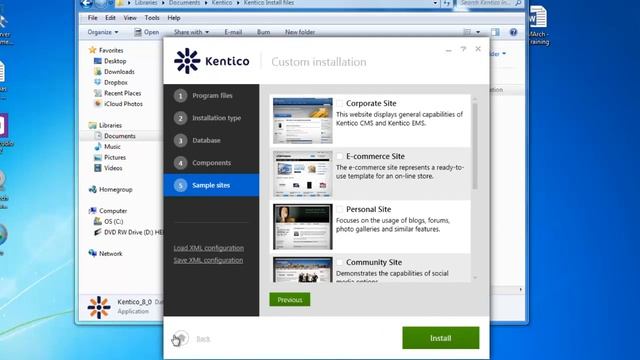Open the Help menu in Explorer

(x=173, y=18)
